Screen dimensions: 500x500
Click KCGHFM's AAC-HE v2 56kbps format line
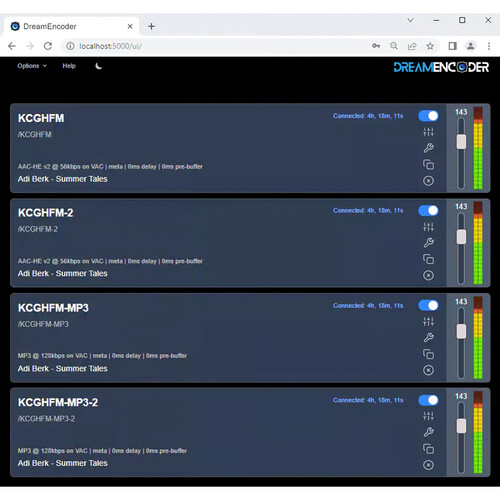click(110, 167)
